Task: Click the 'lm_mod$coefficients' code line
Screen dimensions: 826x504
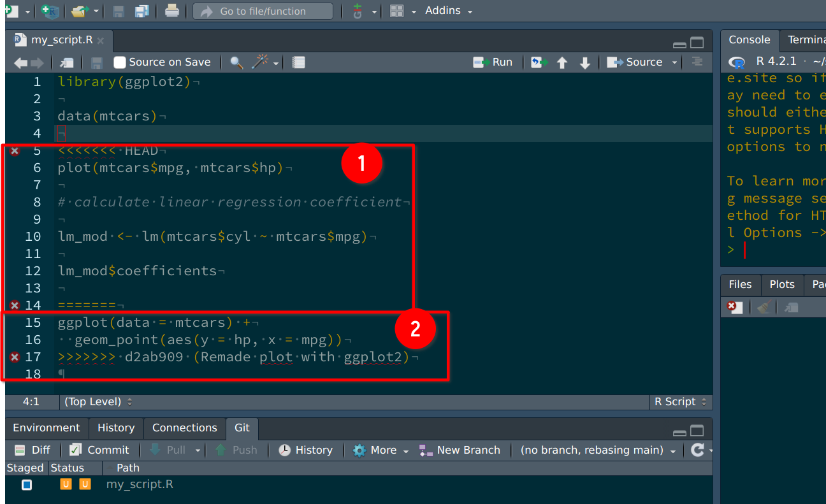Action: (x=137, y=271)
